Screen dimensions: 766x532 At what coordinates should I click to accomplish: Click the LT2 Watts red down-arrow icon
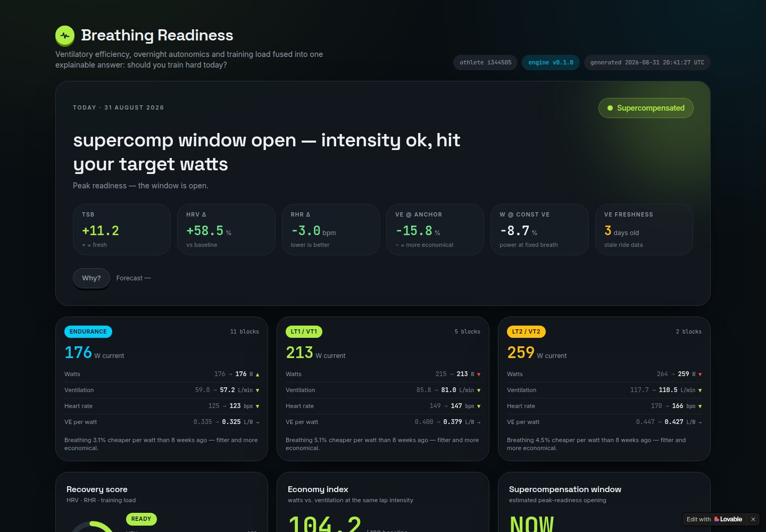(x=700, y=375)
